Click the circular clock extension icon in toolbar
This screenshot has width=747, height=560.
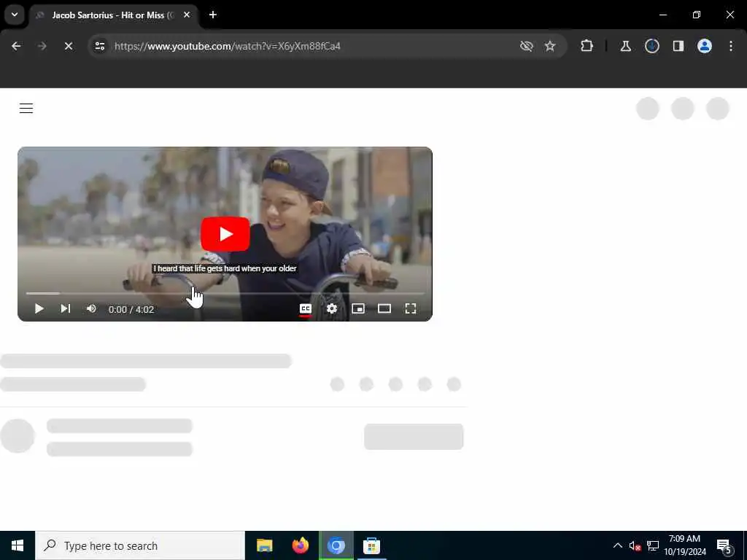[651, 46]
